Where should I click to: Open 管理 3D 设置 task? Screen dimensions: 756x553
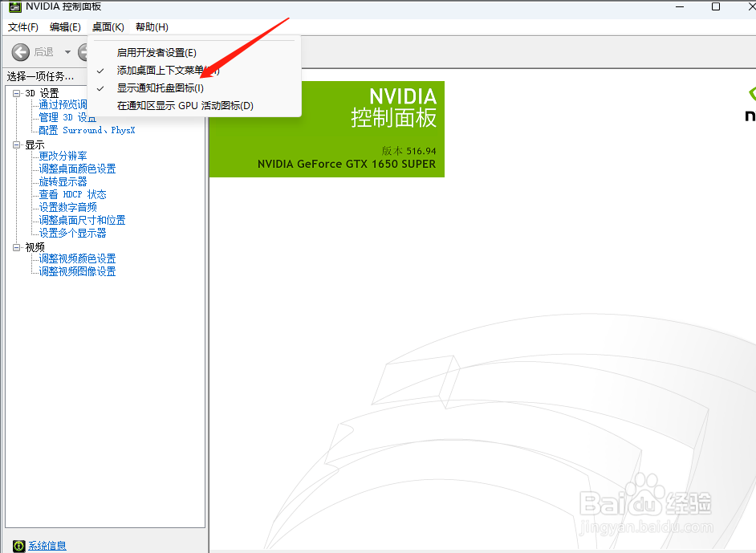67,117
